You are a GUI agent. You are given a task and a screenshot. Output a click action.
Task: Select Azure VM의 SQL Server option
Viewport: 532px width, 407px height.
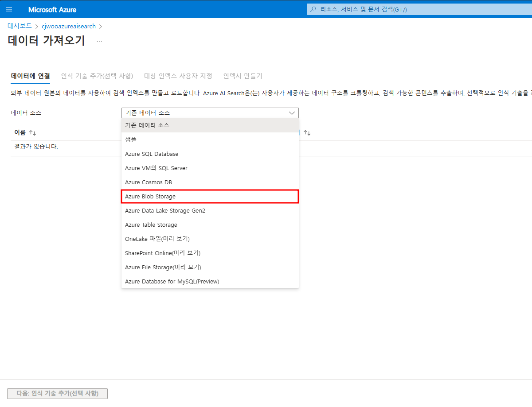210,168
